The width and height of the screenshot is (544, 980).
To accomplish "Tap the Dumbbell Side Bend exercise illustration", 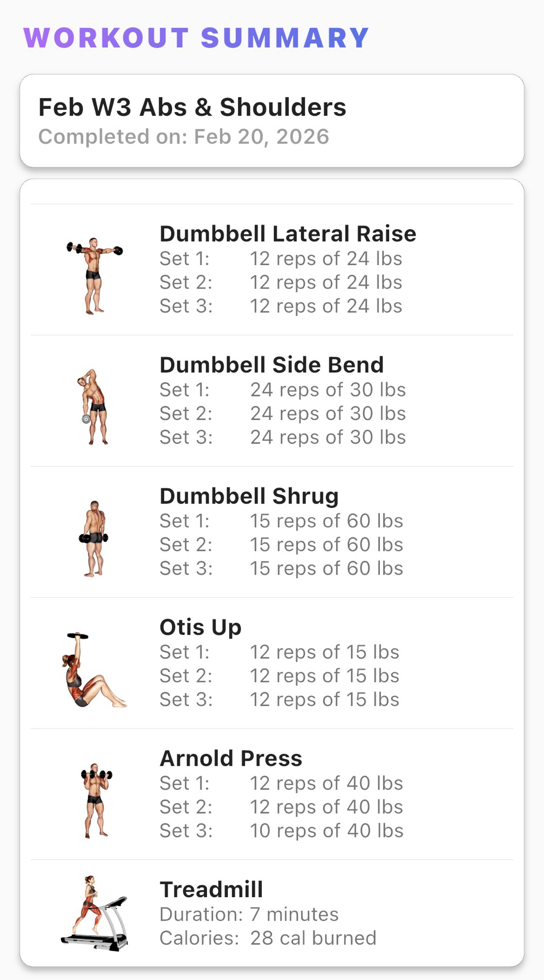I will 93,407.
